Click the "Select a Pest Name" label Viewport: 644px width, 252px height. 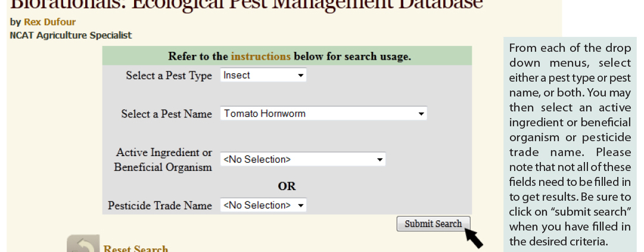point(166,114)
